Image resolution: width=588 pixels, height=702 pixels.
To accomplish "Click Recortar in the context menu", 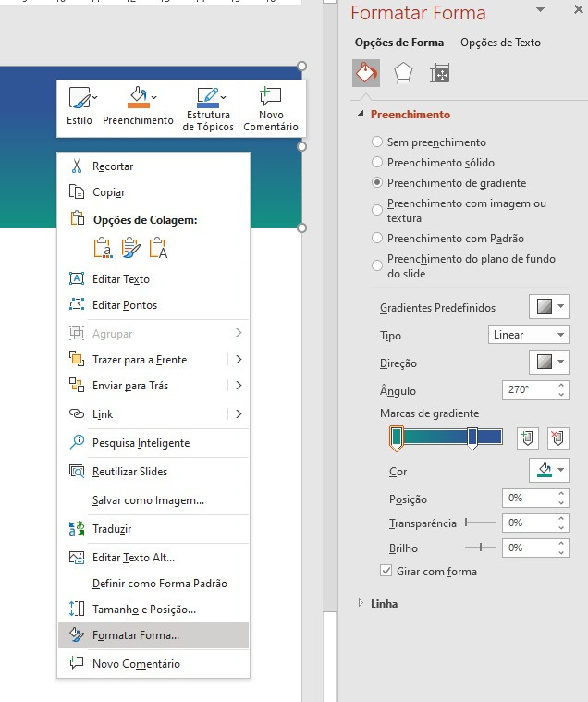I will (x=153, y=166).
